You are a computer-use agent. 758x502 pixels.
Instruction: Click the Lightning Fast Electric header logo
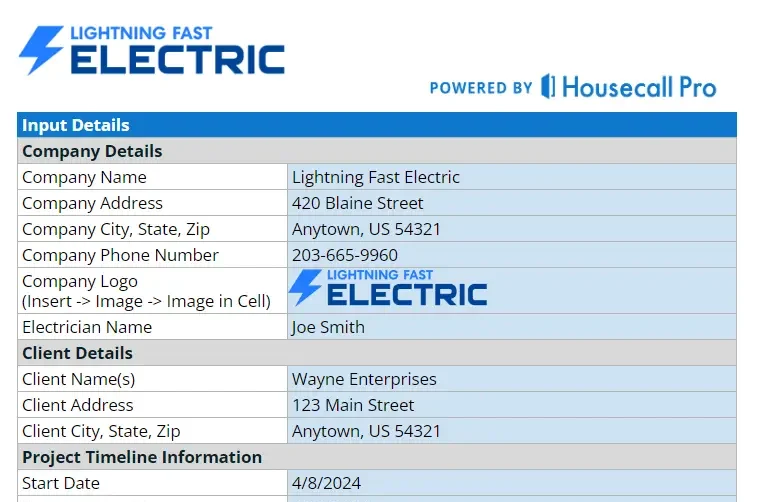[152, 50]
